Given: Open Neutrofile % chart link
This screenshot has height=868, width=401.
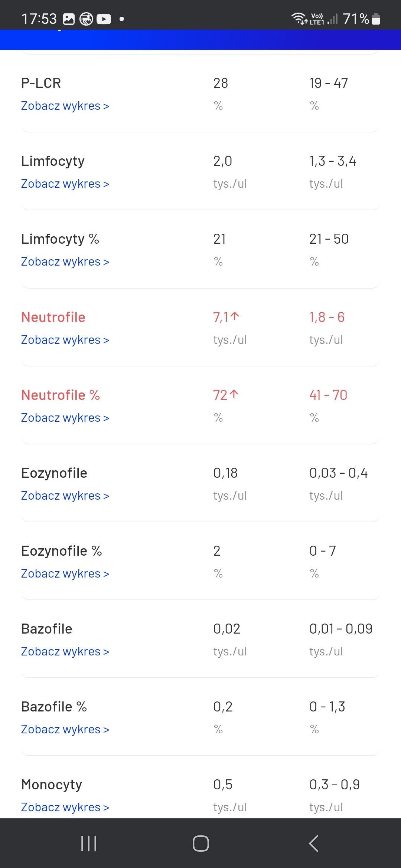Looking at the screenshot, I should click(x=65, y=418).
